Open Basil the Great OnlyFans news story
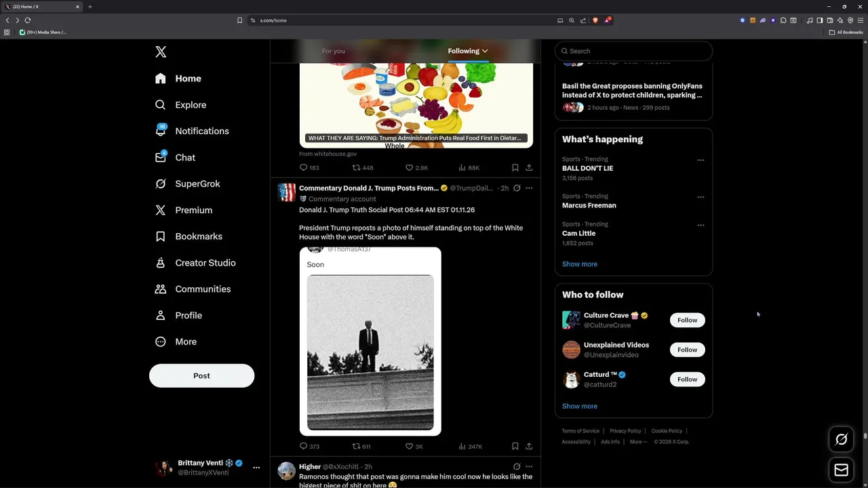The image size is (868, 488). tap(633, 97)
